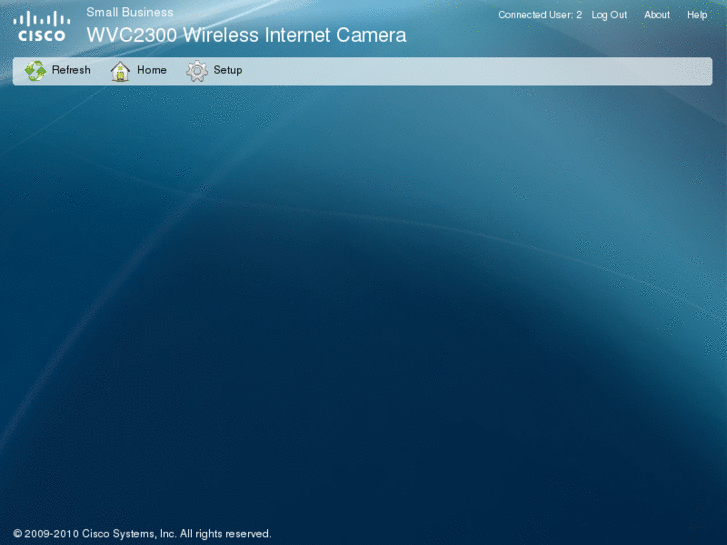
Task: Select the Refresh label in toolbar
Action: click(x=71, y=70)
